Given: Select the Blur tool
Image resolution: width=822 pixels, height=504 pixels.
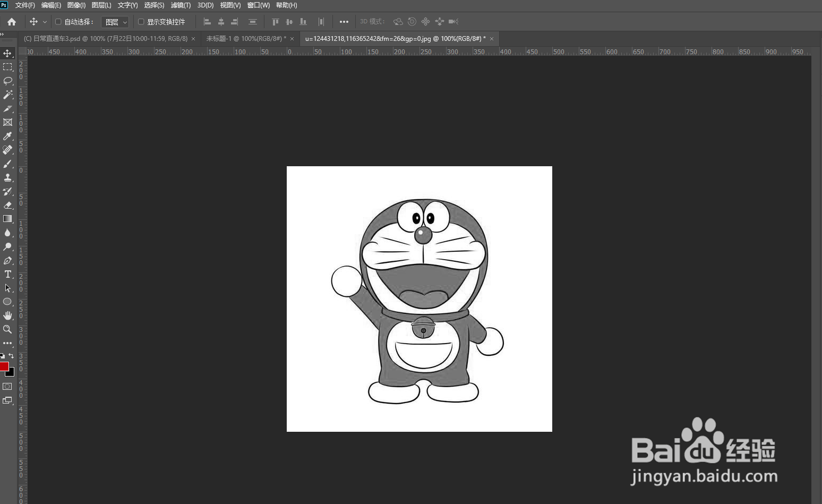Looking at the screenshot, I should (x=7, y=233).
